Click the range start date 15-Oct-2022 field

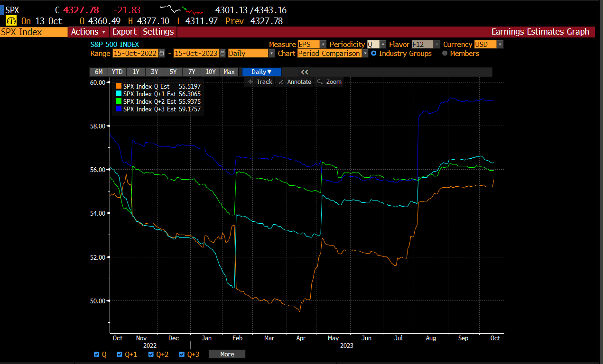pyautogui.click(x=135, y=54)
